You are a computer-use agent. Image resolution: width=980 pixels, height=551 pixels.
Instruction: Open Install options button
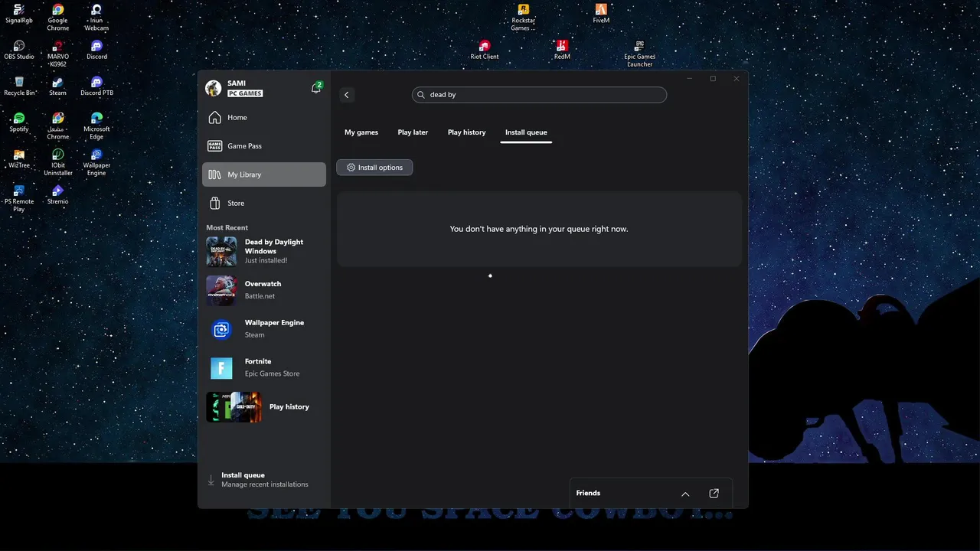pyautogui.click(x=374, y=168)
